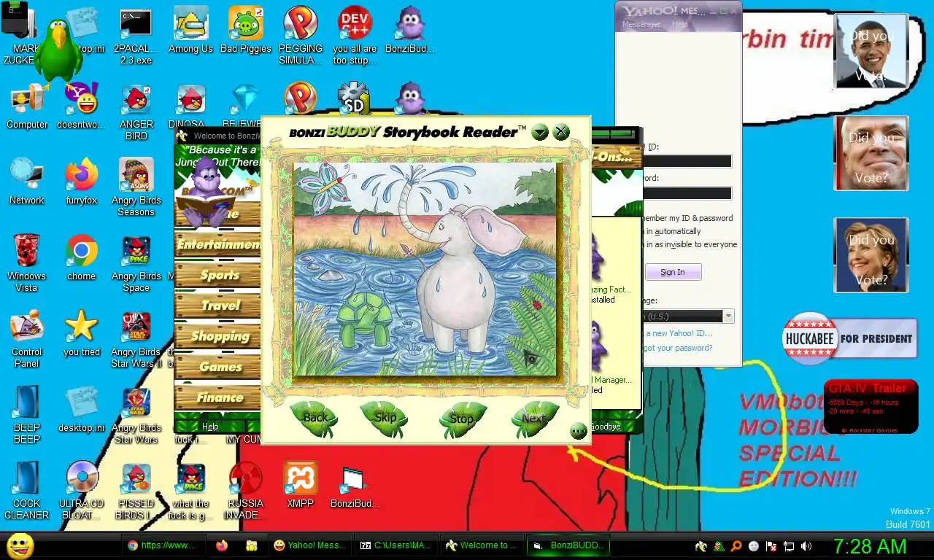Toggle 'remember my ID & password' option label
Screen dimensions: 934x560
pos(687,218)
